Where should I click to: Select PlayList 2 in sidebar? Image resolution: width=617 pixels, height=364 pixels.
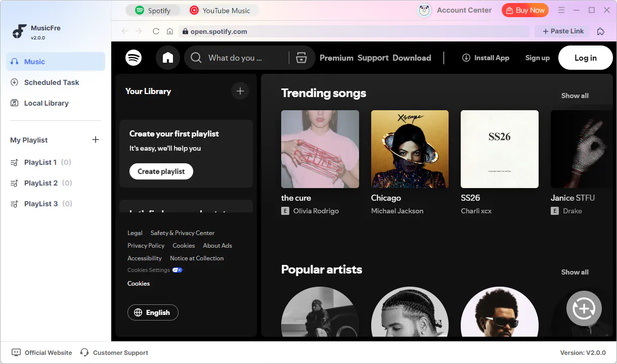coord(56,183)
